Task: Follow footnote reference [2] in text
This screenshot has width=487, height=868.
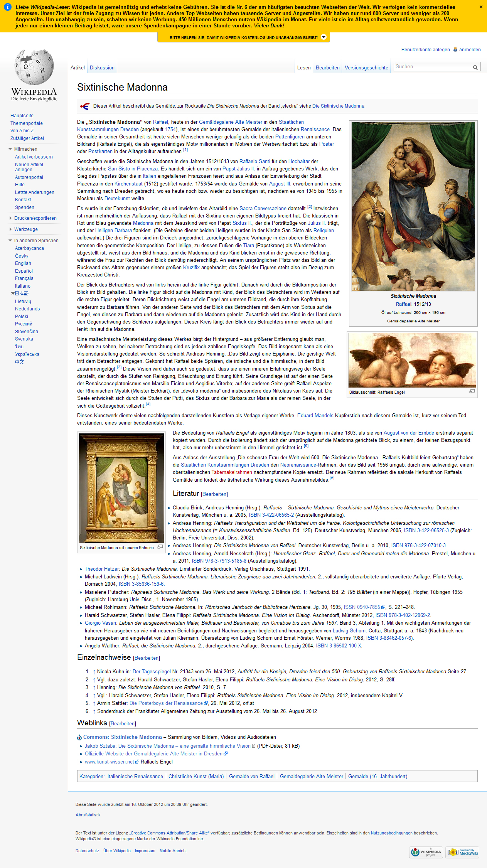Action: point(310,207)
